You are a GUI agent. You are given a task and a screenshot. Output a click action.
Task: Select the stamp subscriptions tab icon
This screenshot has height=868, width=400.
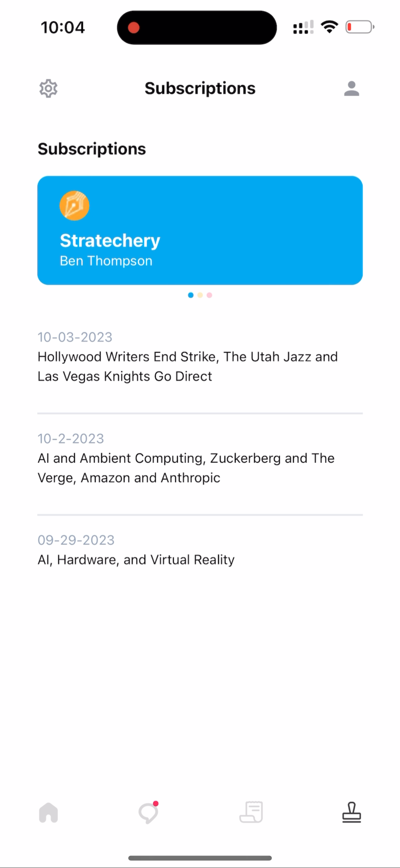(x=352, y=812)
